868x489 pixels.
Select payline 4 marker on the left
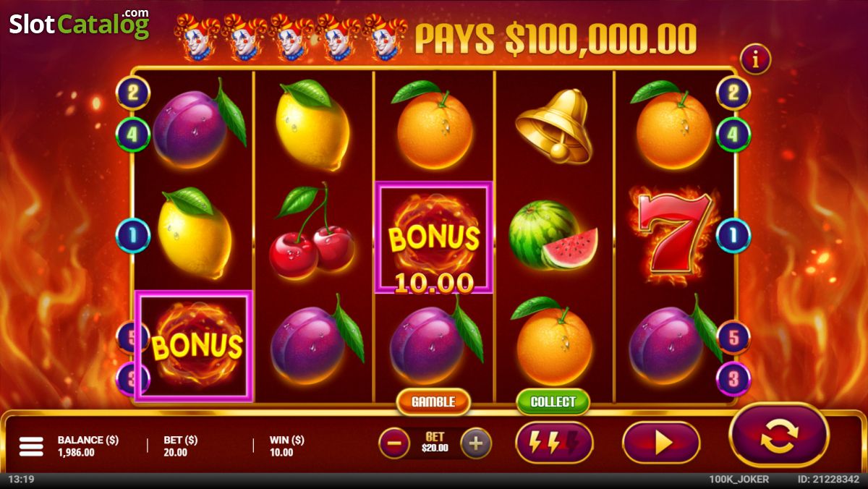(x=133, y=135)
